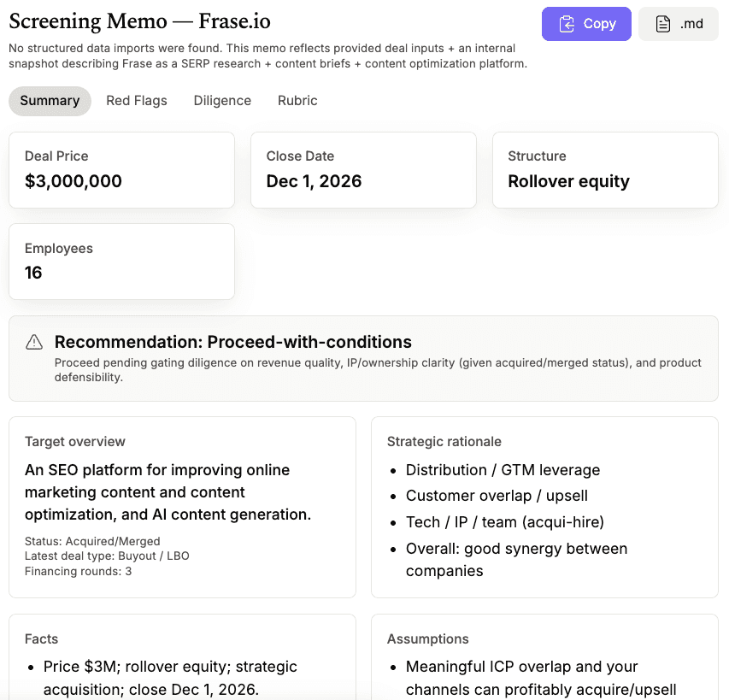Click the Target overview card heading
This screenshot has width=729, height=700.
[x=75, y=442]
